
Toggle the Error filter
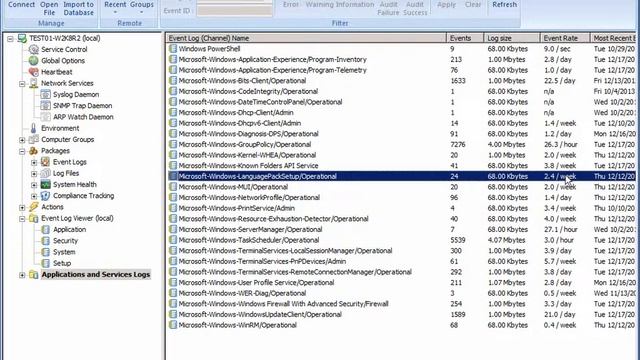[x=291, y=5]
